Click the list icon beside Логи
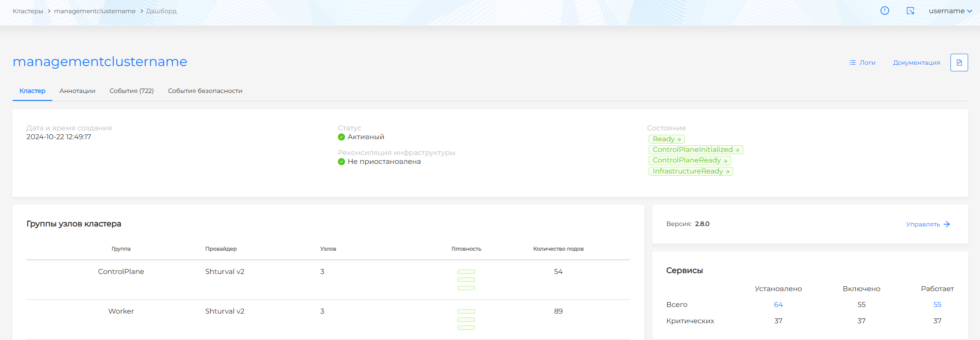The image size is (980, 340). click(852, 63)
